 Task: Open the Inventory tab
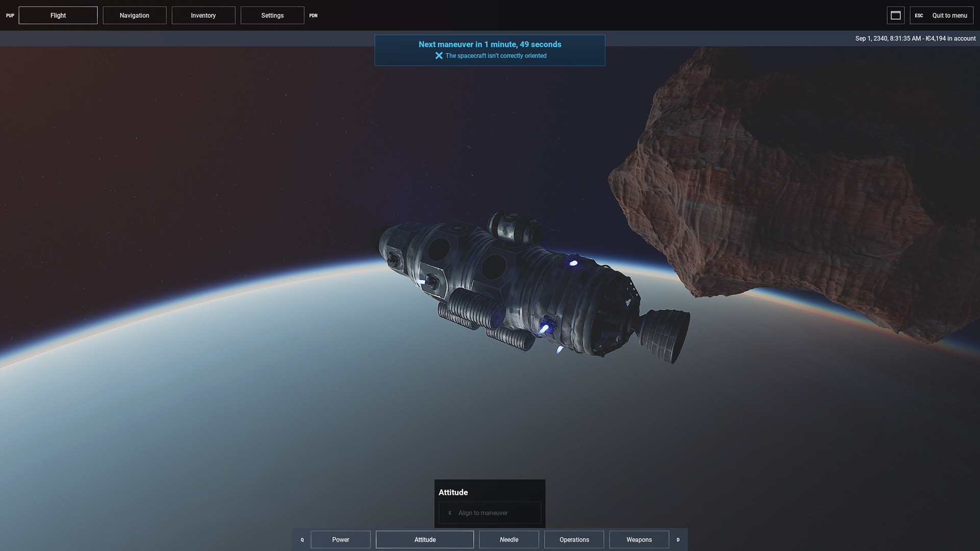(x=203, y=15)
